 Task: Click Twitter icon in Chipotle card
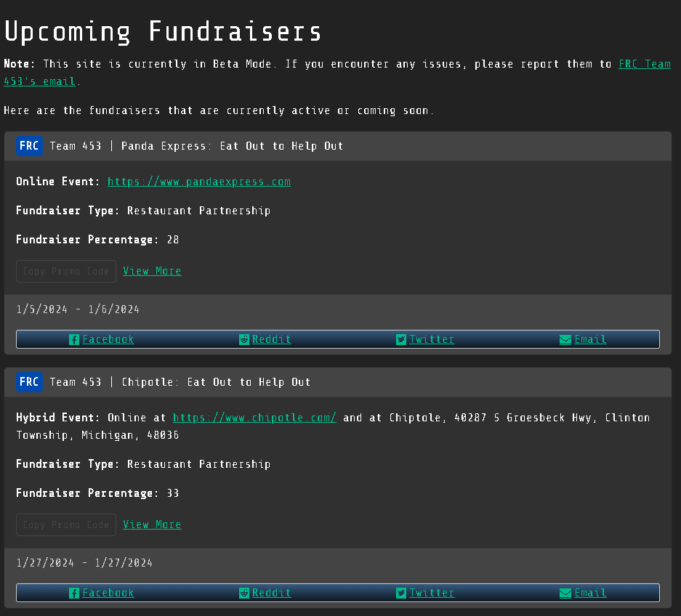pyautogui.click(x=401, y=593)
